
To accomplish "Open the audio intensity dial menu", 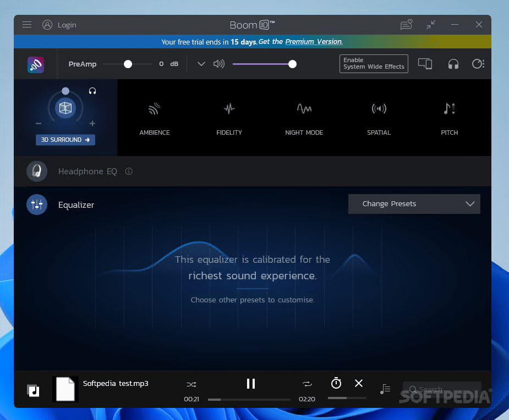I will pyautogui.click(x=478, y=64).
